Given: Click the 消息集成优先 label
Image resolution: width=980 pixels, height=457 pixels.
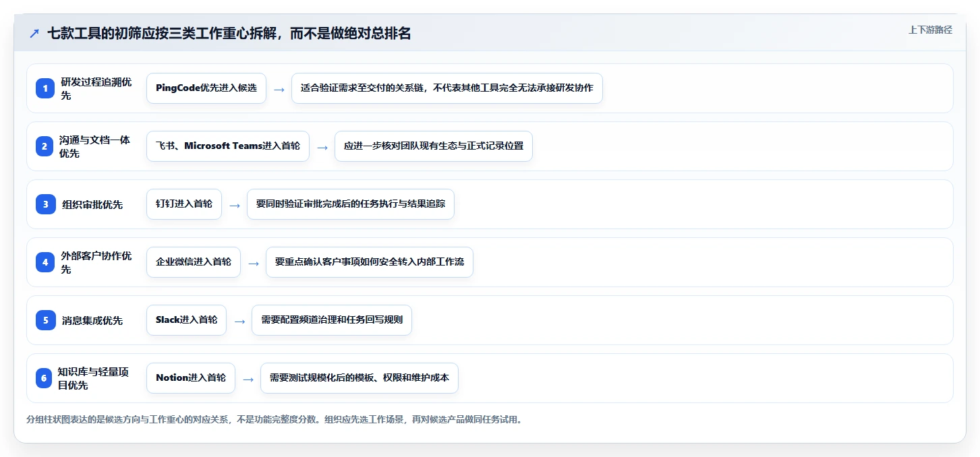Looking at the screenshot, I should tap(92, 320).
